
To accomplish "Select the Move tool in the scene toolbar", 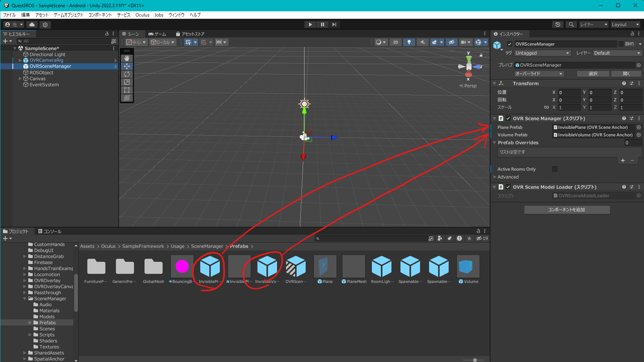I will [127, 66].
